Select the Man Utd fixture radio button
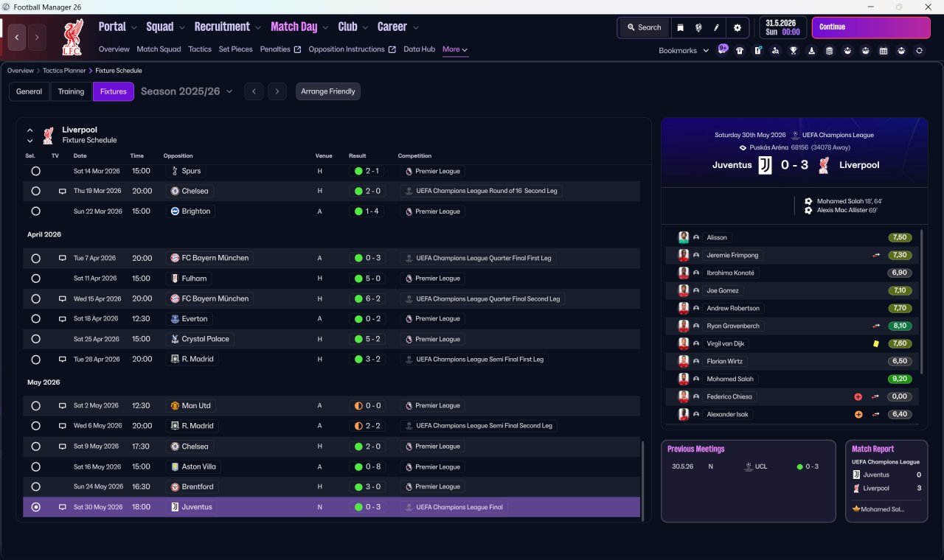 pyautogui.click(x=35, y=406)
